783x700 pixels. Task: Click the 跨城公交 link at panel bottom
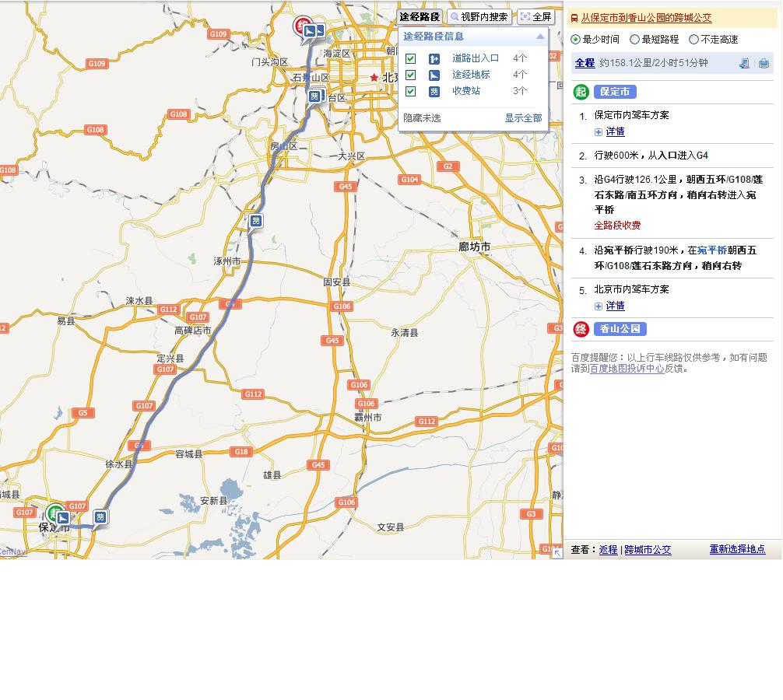tap(648, 549)
